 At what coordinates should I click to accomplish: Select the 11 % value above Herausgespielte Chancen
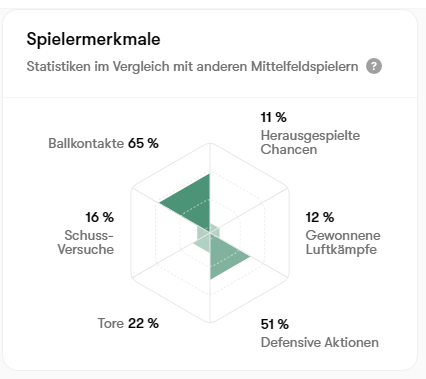coord(273,117)
